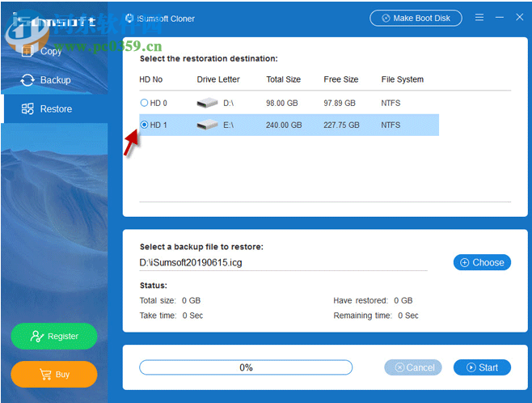The width and height of the screenshot is (532, 403).
Task: Click the 0% progress bar
Action: 246,367
